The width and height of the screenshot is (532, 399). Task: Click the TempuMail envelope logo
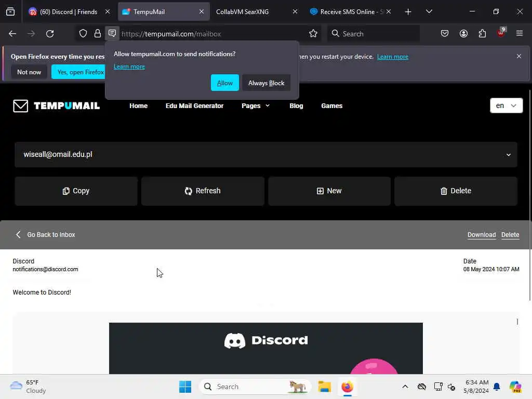pos(20,106)
